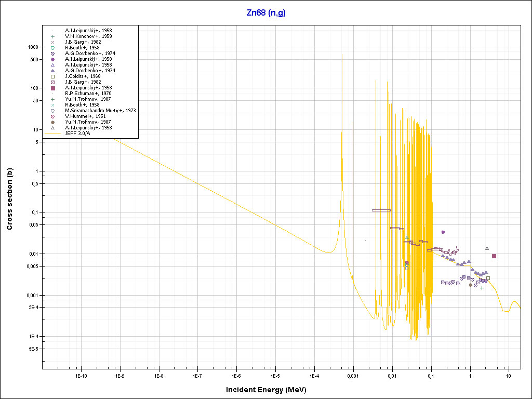
Task: Click the Incident Energy (MeV) axis label
Action: pyautogui.click(x=270, y=390)
